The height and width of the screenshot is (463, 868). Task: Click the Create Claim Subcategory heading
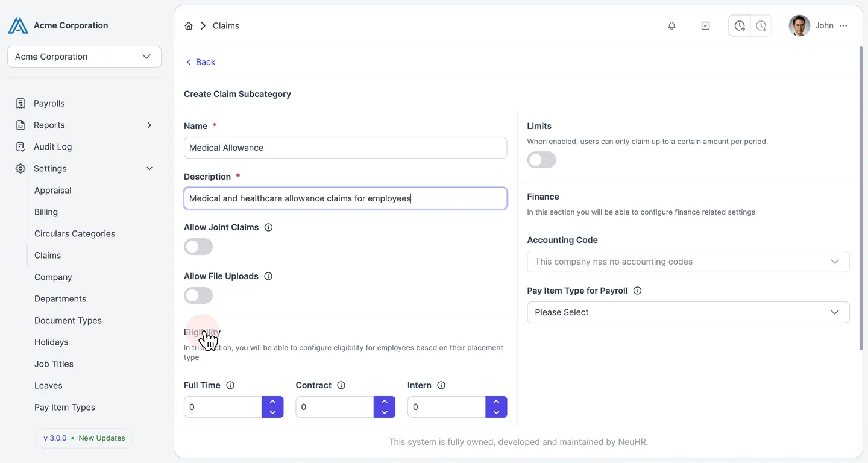pos(237,94)
